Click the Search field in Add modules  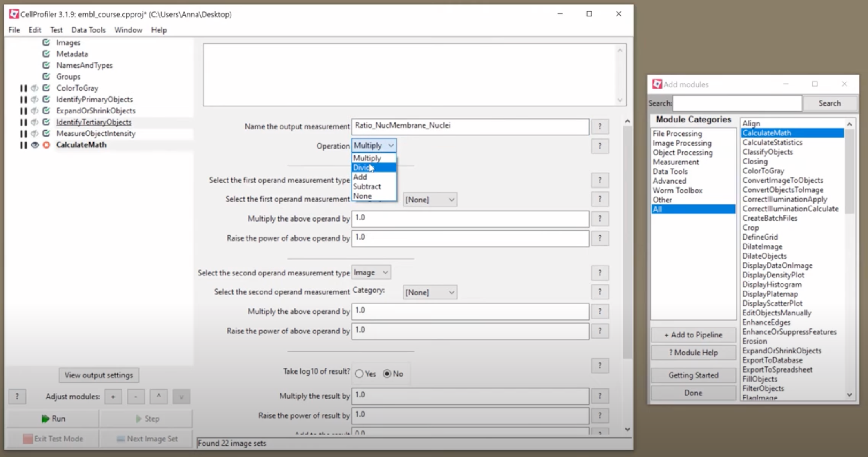pyautogui.click(x=737, y=103)
